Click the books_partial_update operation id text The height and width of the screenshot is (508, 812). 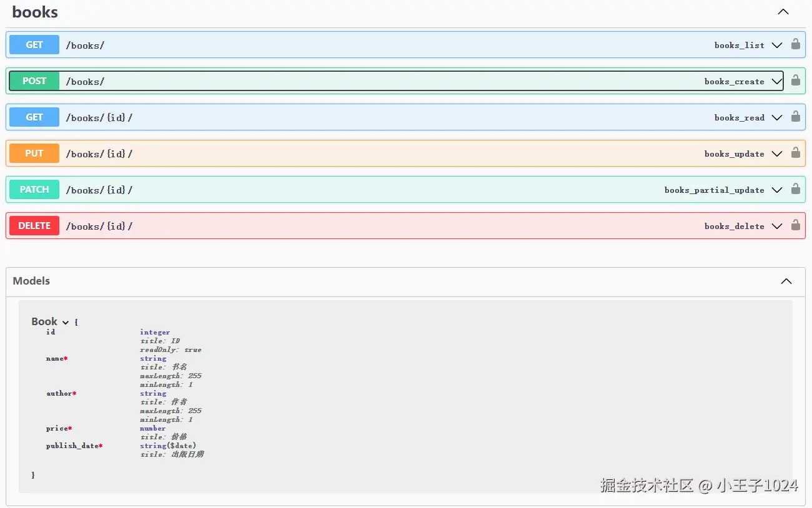click(x=715, y=190)
